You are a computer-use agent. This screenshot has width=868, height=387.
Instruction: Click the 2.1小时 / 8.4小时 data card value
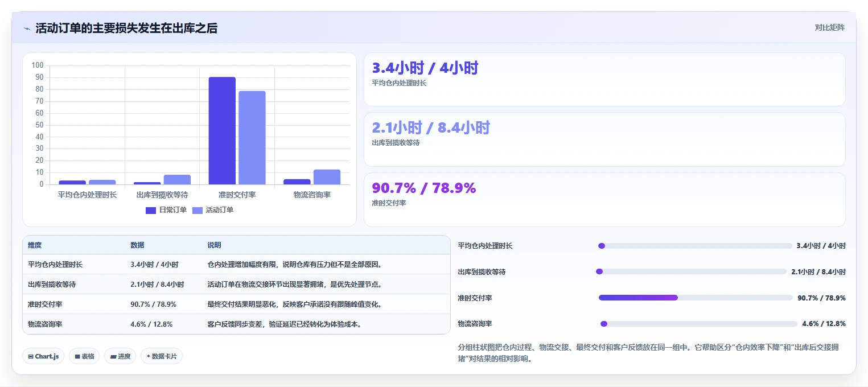click(431, 127)
